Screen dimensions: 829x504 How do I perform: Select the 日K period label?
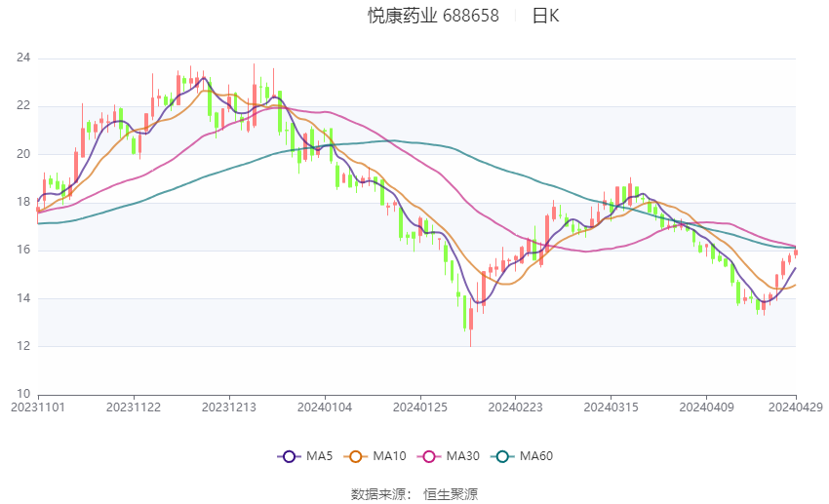click(x=545, y=16)
